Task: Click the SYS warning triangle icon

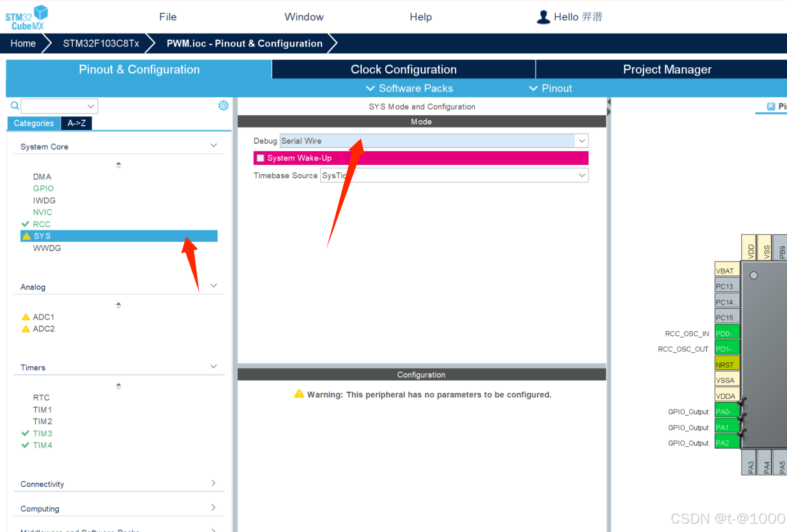Action: (27, 236)
